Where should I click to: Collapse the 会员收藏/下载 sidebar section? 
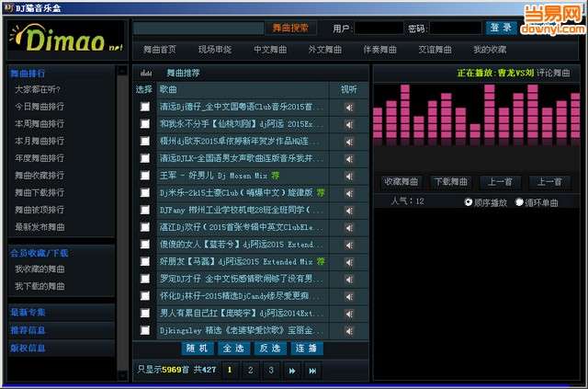tap(39, 253)
